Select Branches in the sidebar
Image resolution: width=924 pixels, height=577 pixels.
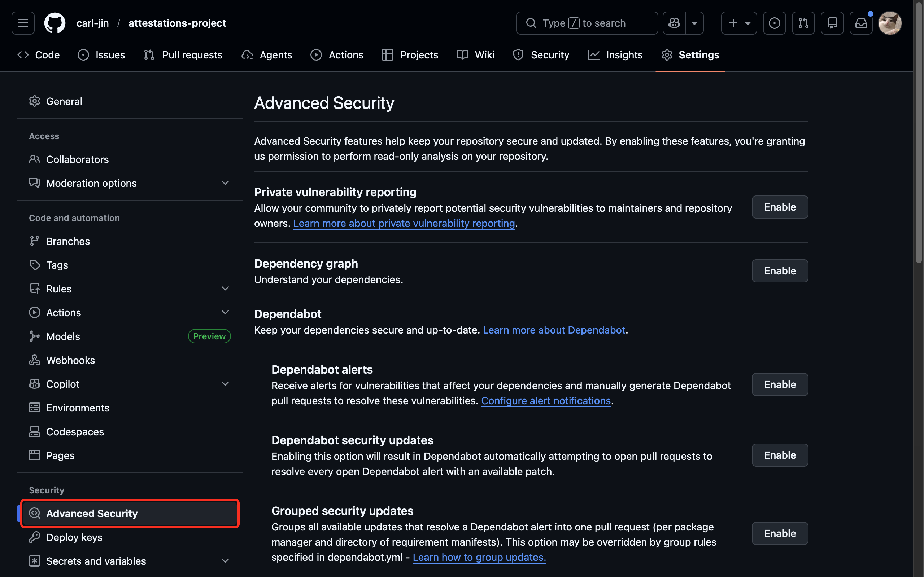tap(68, 241)
